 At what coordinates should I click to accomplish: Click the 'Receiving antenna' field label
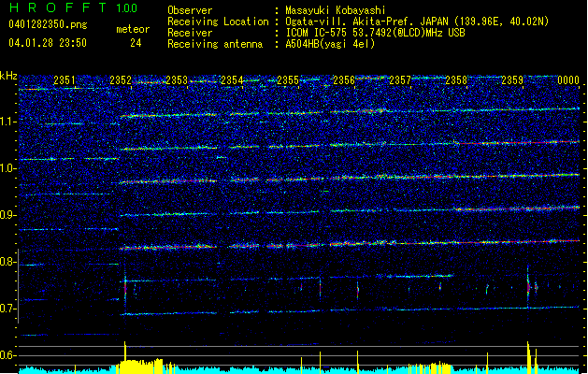coord(215,44)
